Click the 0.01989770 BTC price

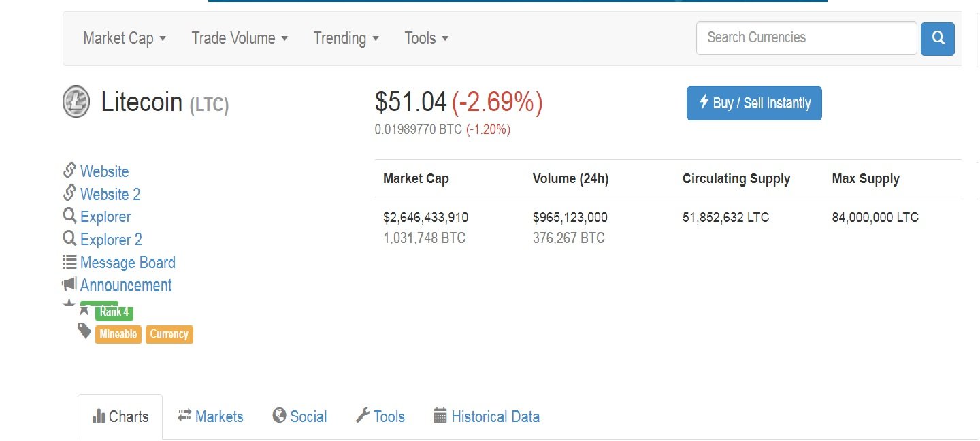(x=419, y=129)
